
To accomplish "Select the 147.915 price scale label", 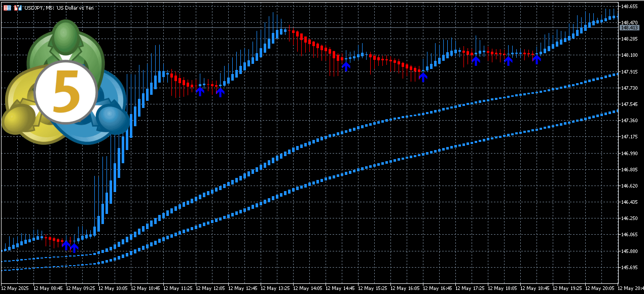I will 629,71.
